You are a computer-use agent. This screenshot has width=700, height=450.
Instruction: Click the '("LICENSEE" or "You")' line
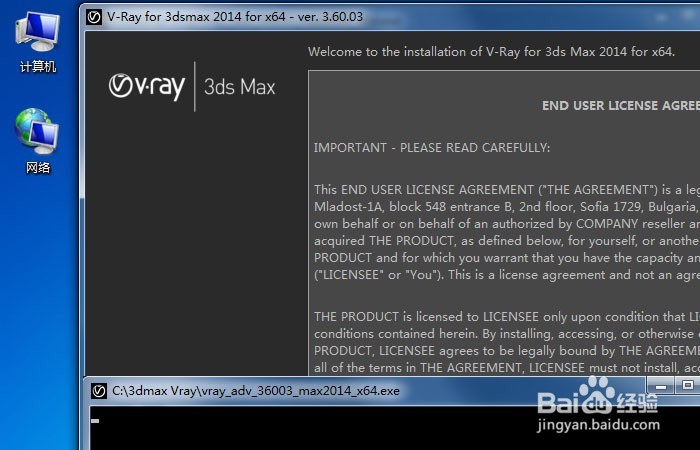[507, 275]
